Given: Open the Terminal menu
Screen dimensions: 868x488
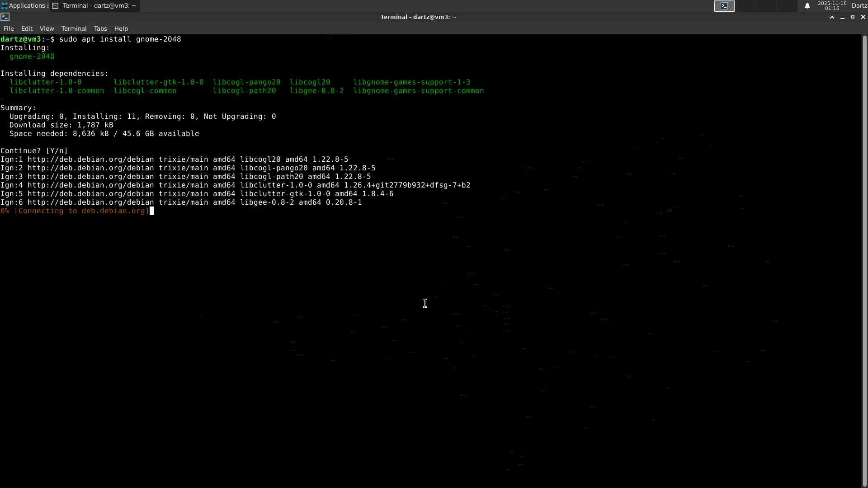Looking at the screenshot, I should pos(74,28).
